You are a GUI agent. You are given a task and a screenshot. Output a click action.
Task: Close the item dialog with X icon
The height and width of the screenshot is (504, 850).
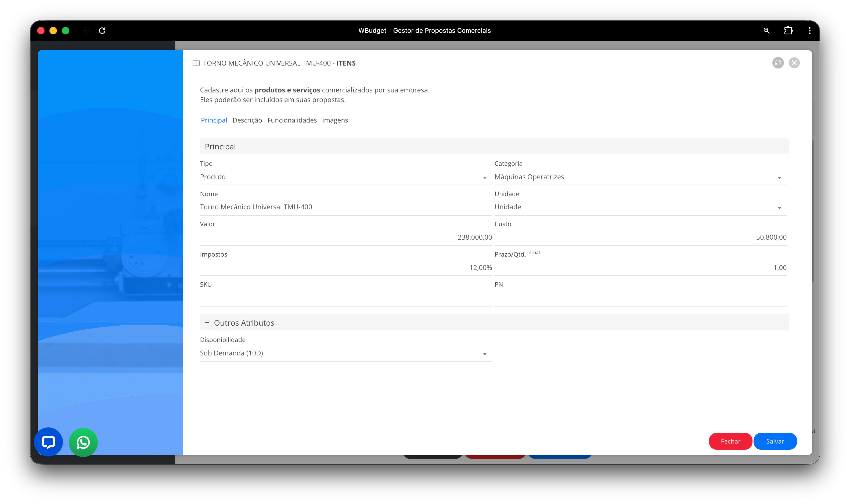[794, 63]
